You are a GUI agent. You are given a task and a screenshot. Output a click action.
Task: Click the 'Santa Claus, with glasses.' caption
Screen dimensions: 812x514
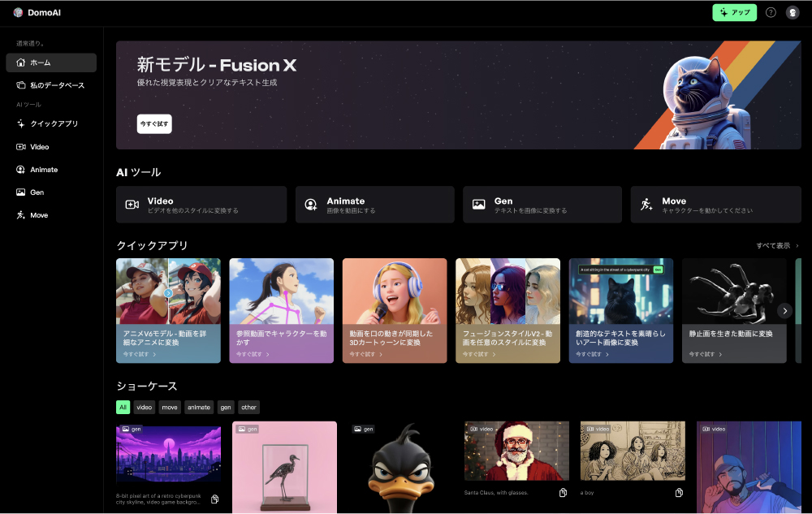pyautogui.click(x=496, y=492)
